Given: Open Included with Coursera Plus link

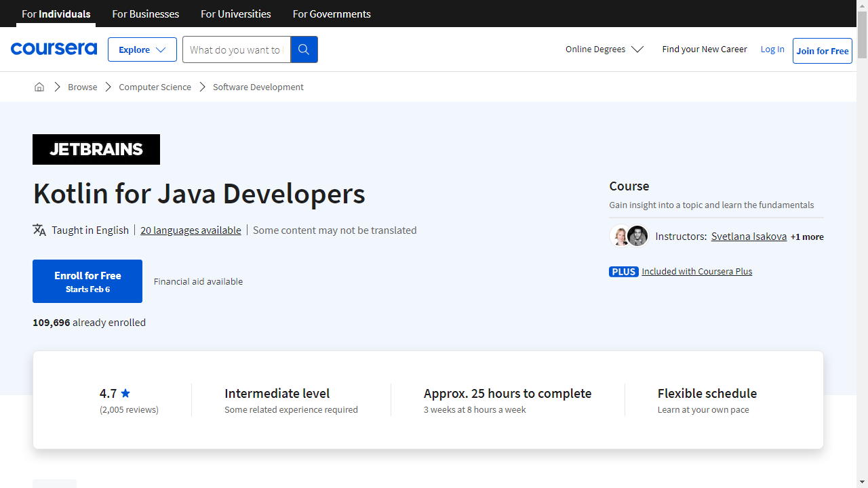Looking at the screenshot, I should coord(697,272).
